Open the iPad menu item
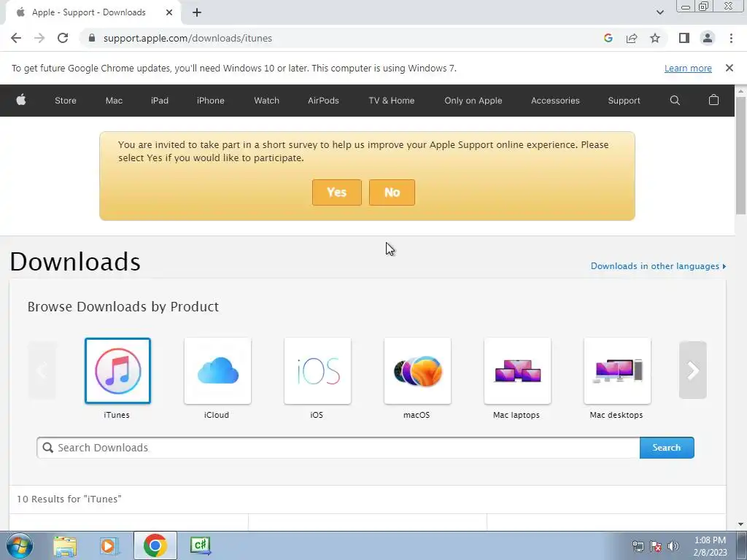The height and width of the screenshot is (560, 747). click(160, 101)
